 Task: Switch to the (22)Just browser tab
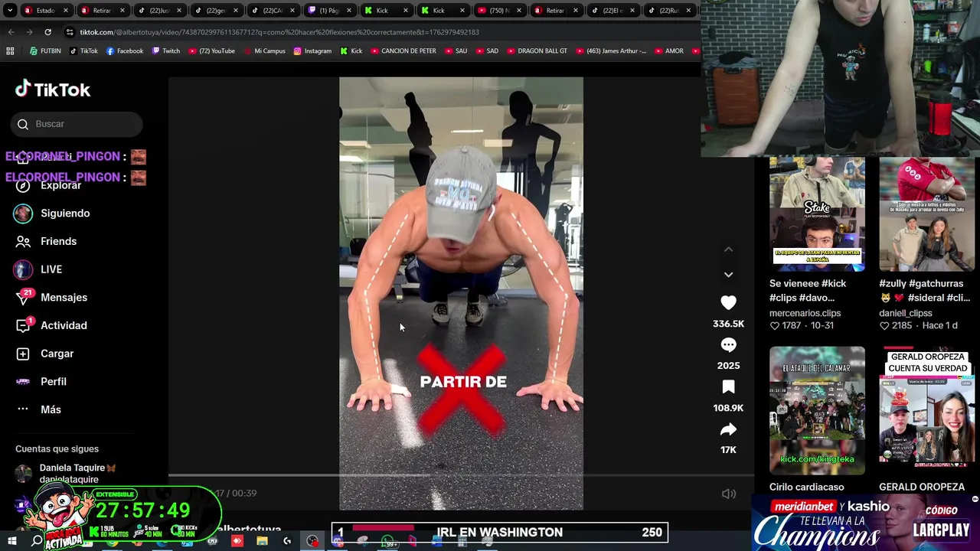(x=158, y=10)
